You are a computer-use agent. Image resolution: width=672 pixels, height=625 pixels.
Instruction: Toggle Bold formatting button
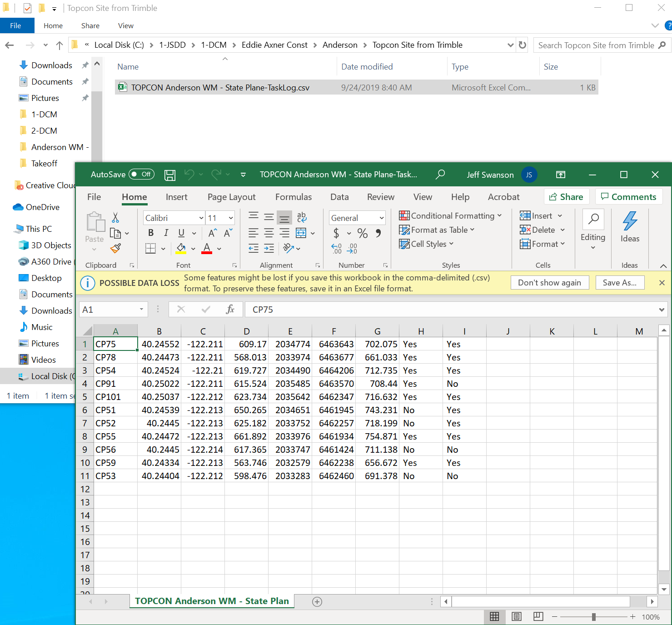151,233
